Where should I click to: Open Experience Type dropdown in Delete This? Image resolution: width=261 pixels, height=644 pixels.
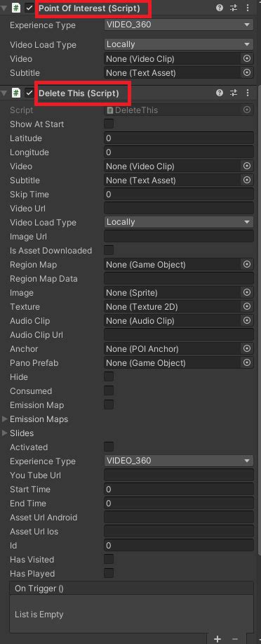(178, 461)
